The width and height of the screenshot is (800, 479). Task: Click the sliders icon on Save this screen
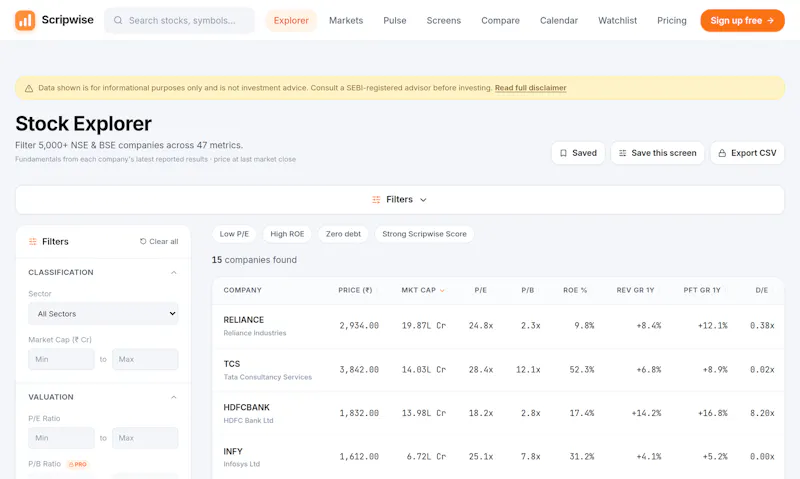point(622,153)
